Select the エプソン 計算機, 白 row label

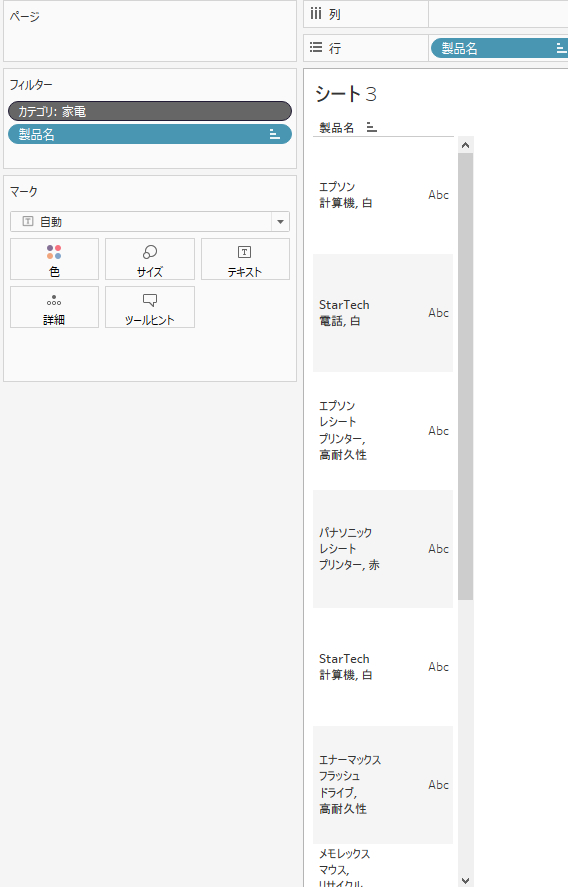pyautogui.click(x=346, y=195)
